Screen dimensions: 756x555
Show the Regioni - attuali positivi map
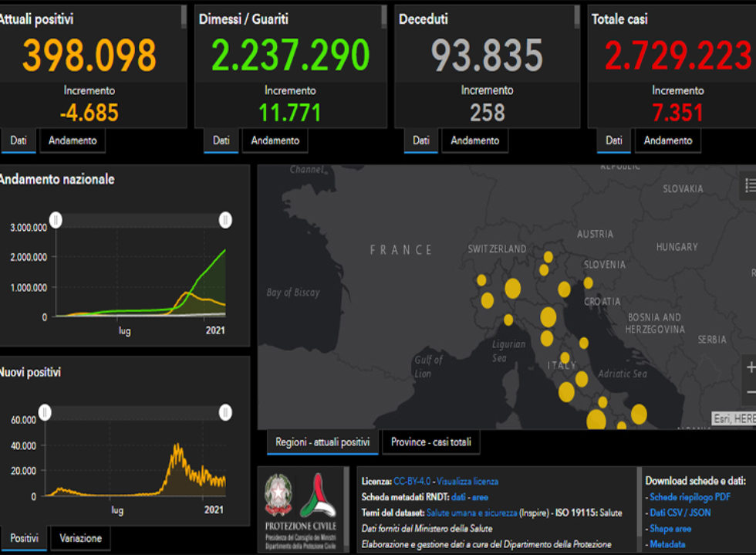(322, 442)
